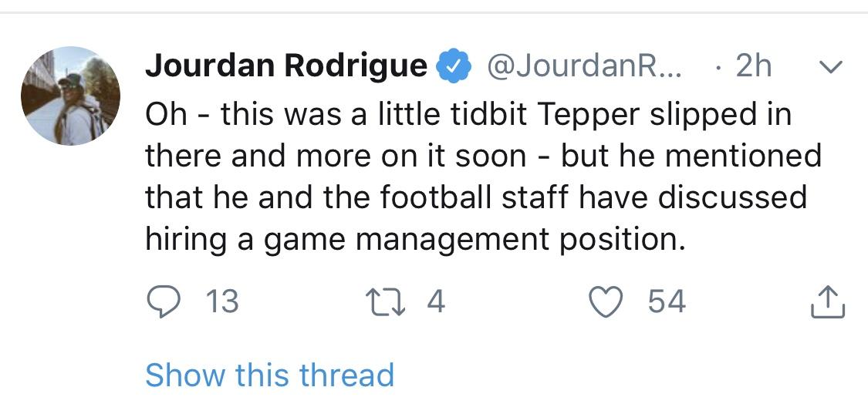Click the reply count 13
Viewport: 868px width, 404px height.
coord(222,303)
